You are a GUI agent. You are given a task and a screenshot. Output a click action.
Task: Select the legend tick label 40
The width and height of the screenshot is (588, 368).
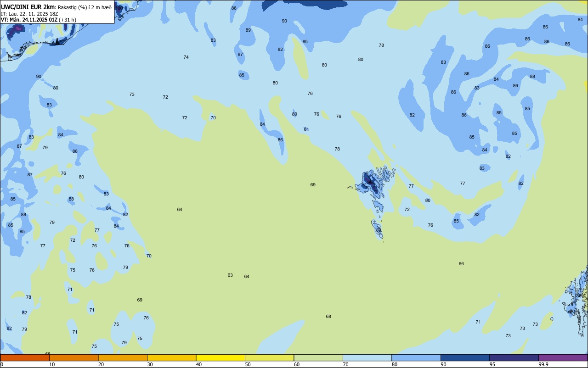199,364
